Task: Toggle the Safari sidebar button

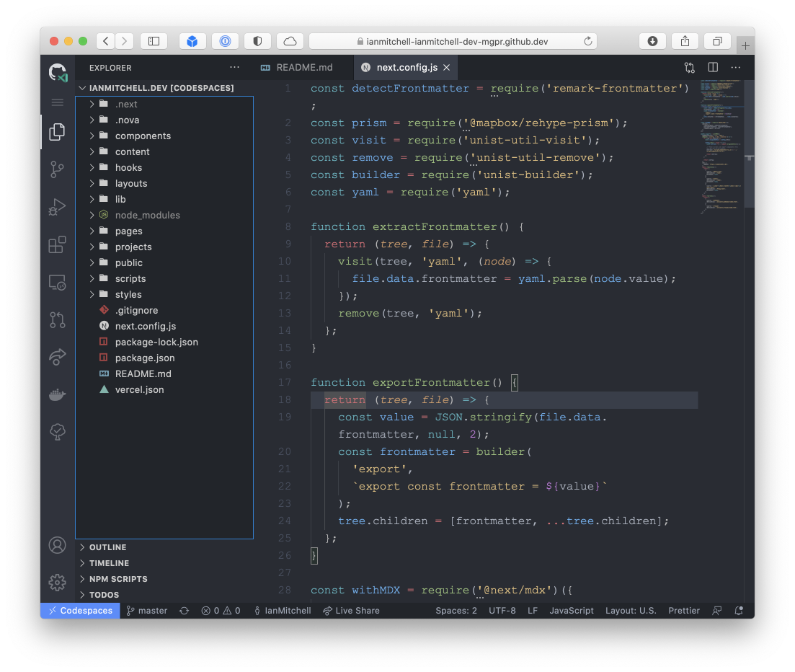Action: (154, 41)
